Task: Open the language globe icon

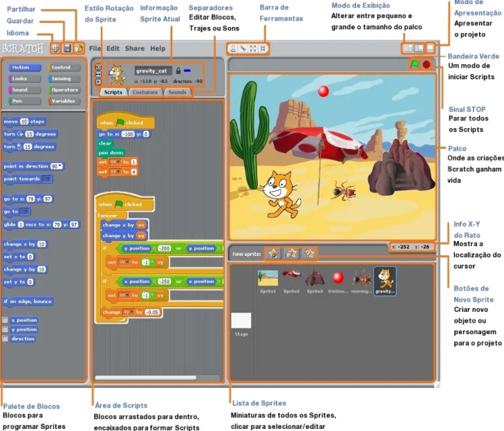Action: tap(55, 48)
